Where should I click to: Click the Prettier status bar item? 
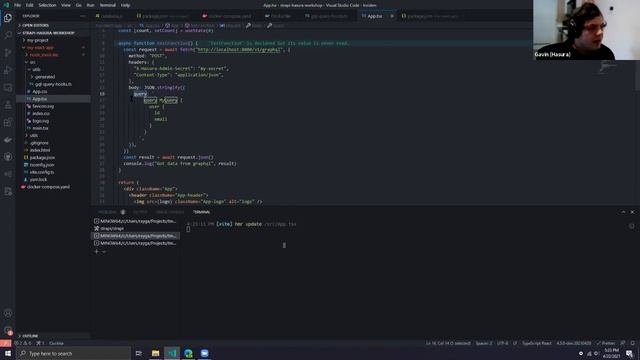point(605,343)
